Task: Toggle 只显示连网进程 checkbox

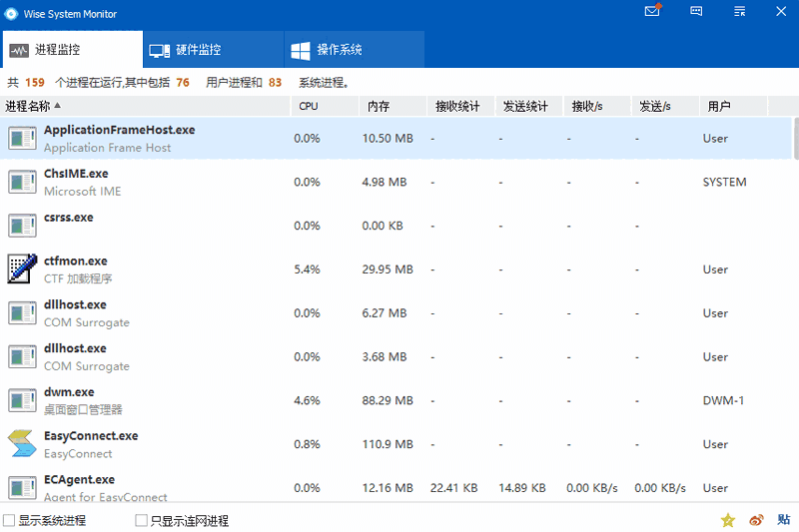Action: click(142, 521)
